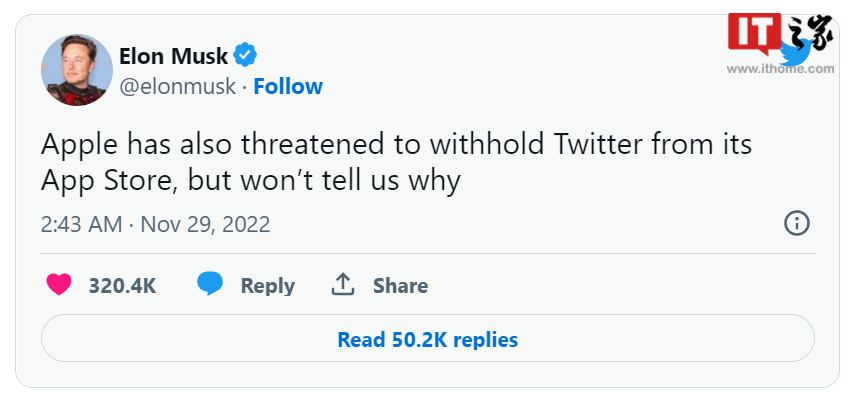Click the Elon Musk display name

173,56
